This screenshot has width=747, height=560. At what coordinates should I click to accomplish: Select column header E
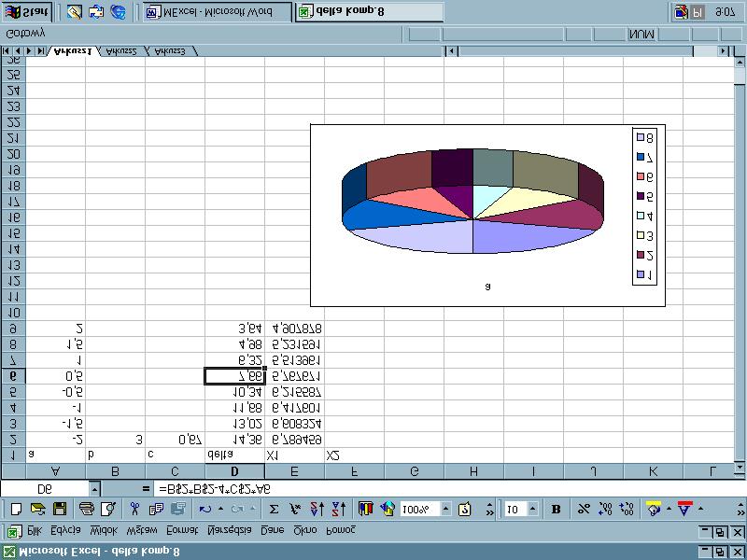point(294,471)
